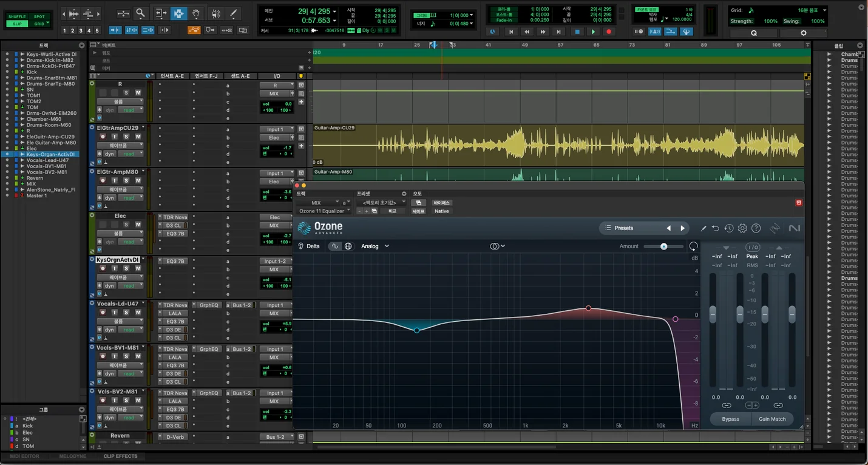Solo the ElGtrAmpCU29 track
The width and height of the screenshot is (868, 465).
126,137
